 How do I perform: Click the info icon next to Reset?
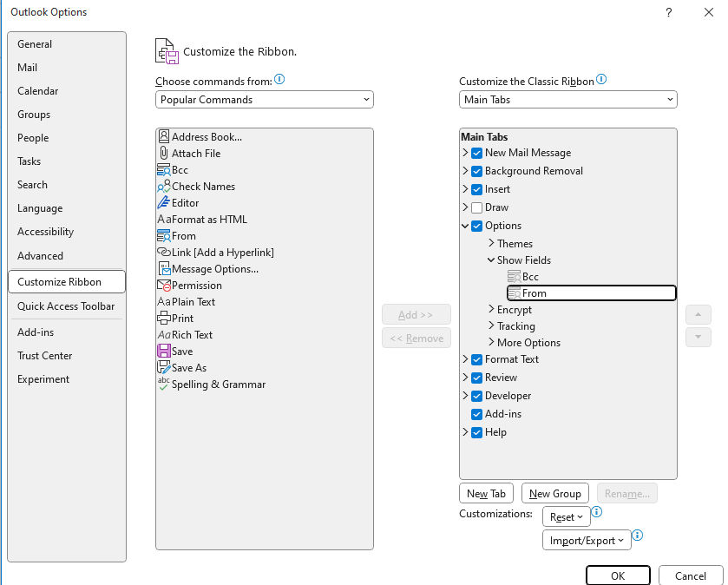(597, 511)
